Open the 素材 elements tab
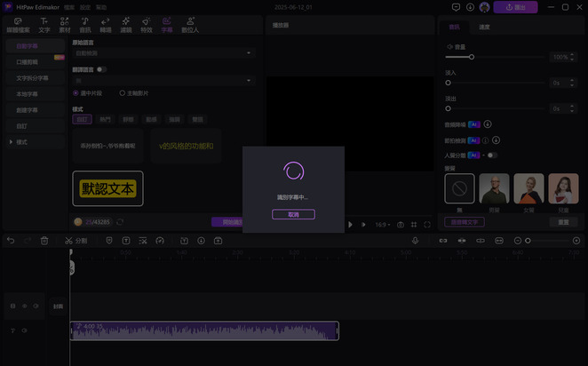Viewport: 588px width, 366px height. [65, 25]
